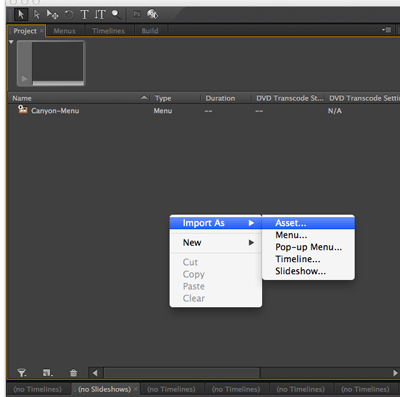
Task: Select the Selection tool arrow
Action: pyautogui.click(x=21, y=14)
